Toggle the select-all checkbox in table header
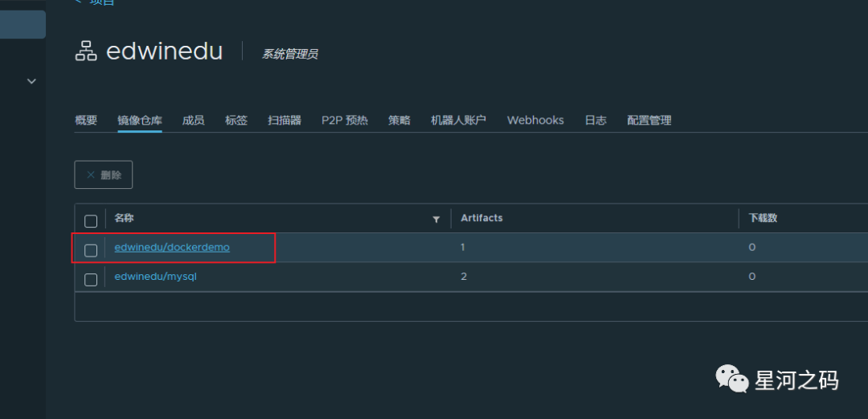 click(91, 220)
